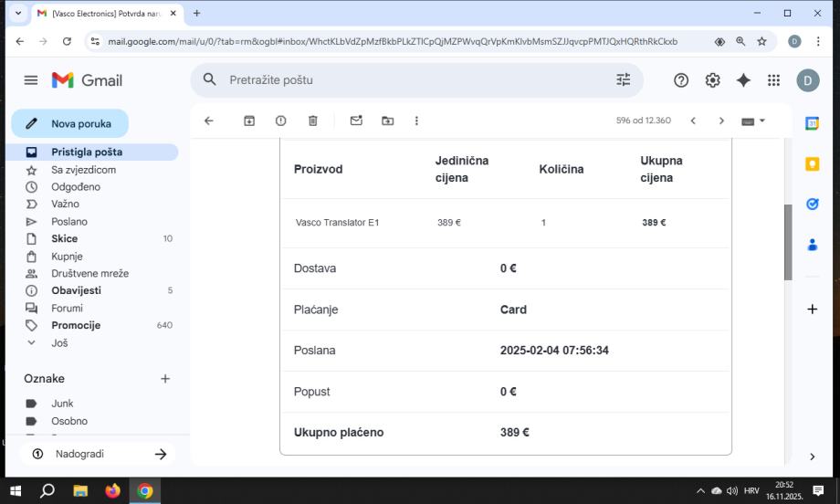This screenshot has height=504, width=840.
Task: Close the Vasco Electronics tab
Action: pos(173,14)
